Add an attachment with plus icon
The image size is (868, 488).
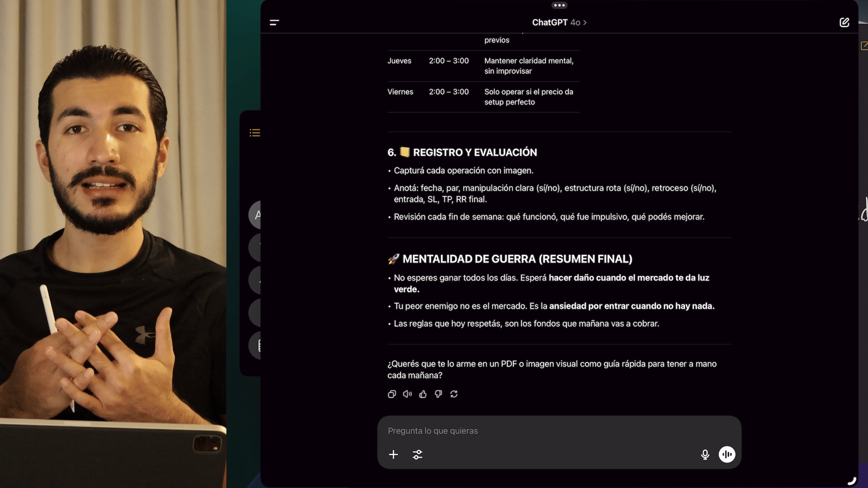(x=393, y=454)
